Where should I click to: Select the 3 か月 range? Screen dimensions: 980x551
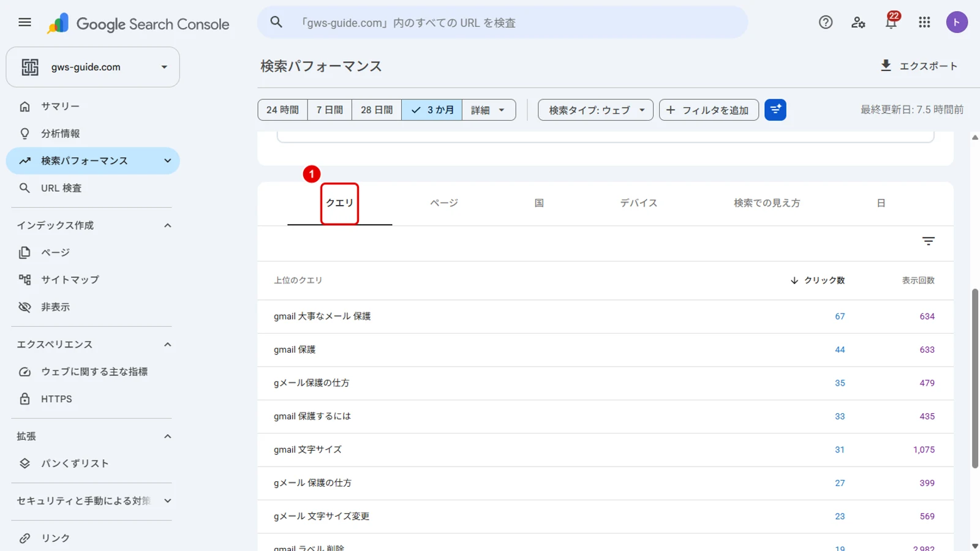(432, 110)
